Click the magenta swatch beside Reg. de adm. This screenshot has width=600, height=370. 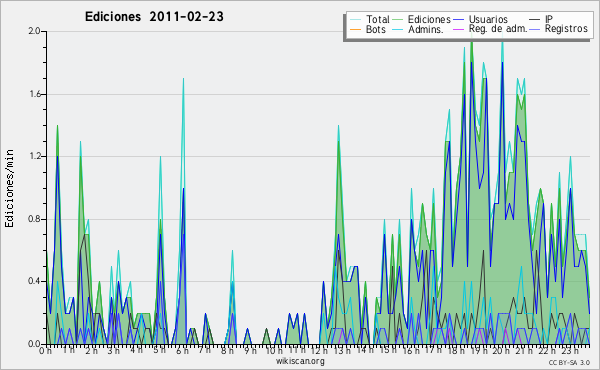click(x=458, y=29)
